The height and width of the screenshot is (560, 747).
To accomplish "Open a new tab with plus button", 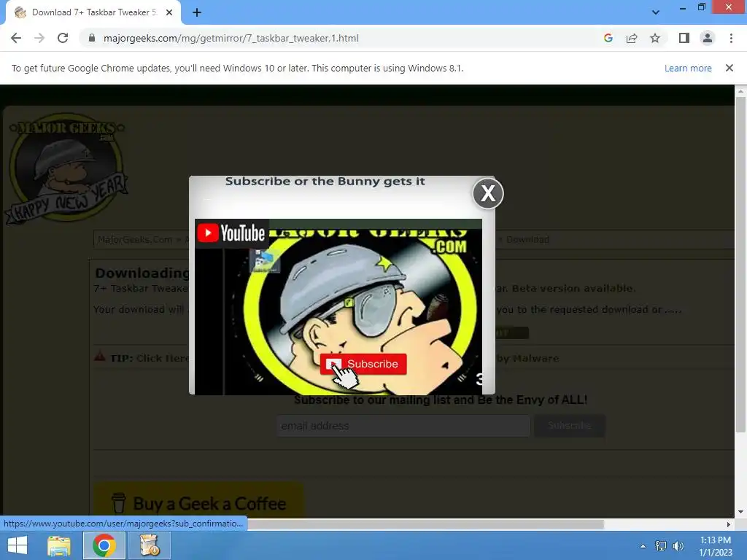I will pos(197,12).
